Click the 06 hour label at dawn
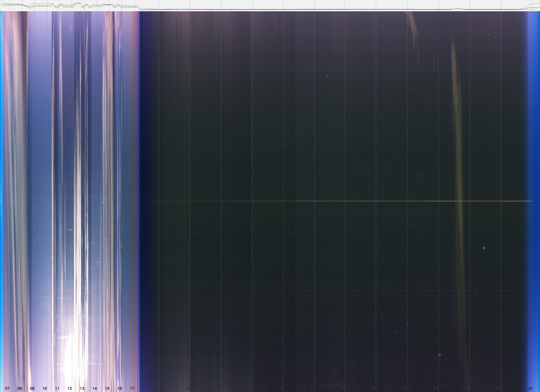540x392 pixels. pos(530,388)
